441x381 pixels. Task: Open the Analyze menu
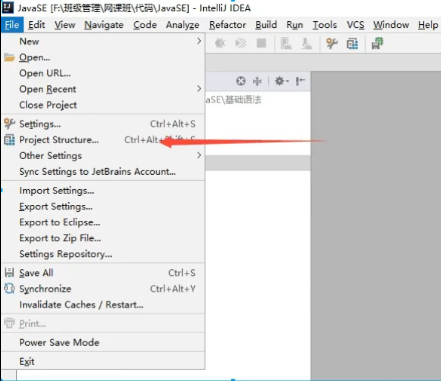click(x=182, y=25)
